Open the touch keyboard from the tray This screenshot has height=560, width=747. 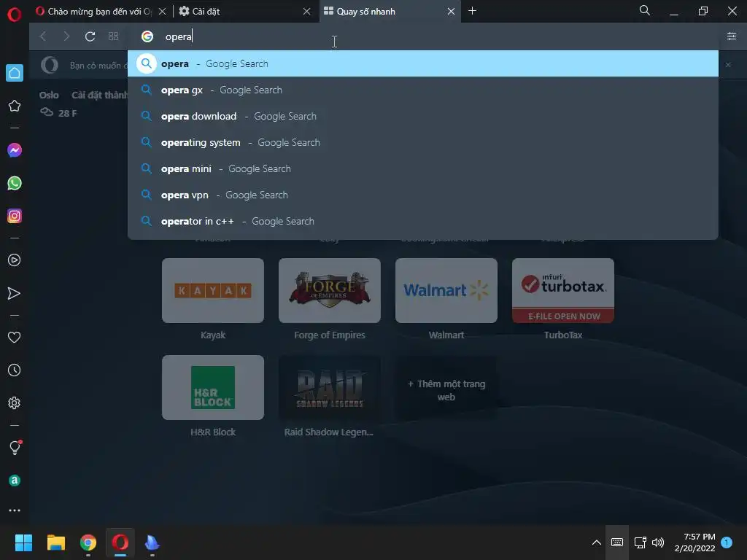pos(617,542)
